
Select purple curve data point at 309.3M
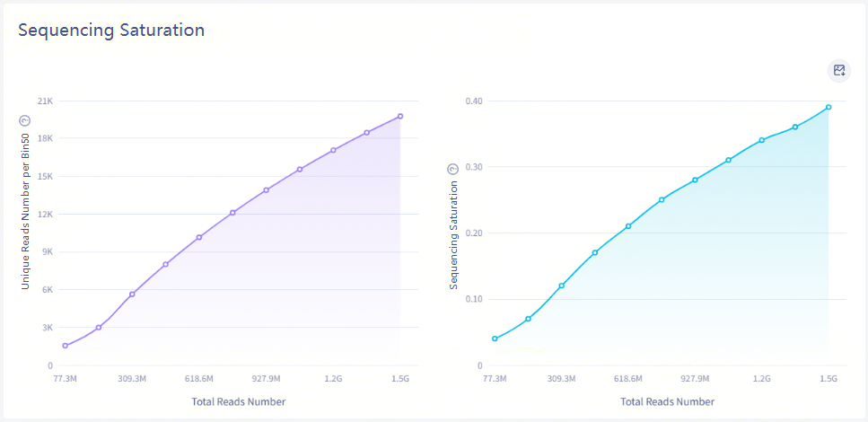(132, 295)
